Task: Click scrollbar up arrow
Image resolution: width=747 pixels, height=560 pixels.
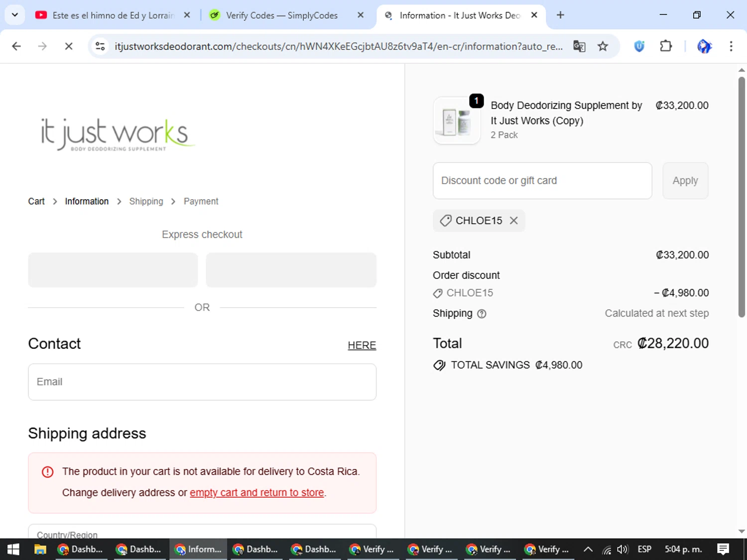Action: [x=742, y=70]
